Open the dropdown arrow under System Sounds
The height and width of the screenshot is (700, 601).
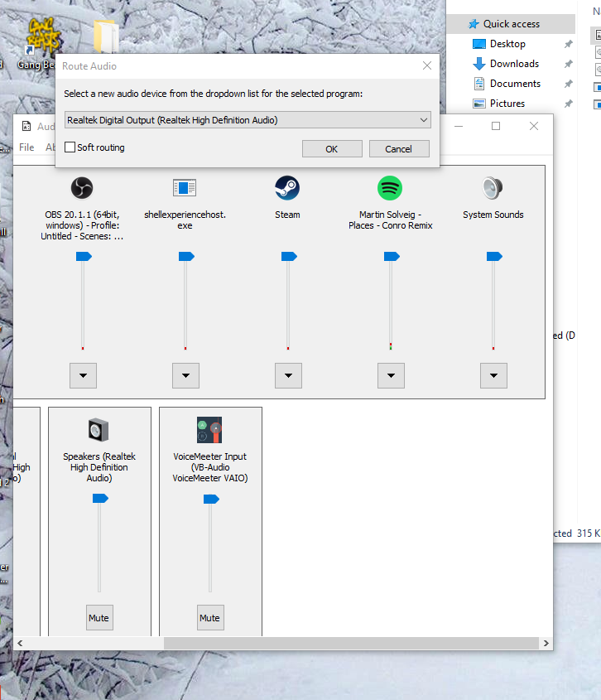(x=493, y=375)
